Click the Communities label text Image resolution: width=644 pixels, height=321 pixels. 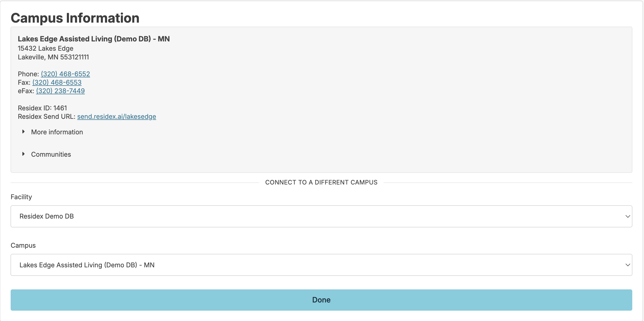[51, 154]
